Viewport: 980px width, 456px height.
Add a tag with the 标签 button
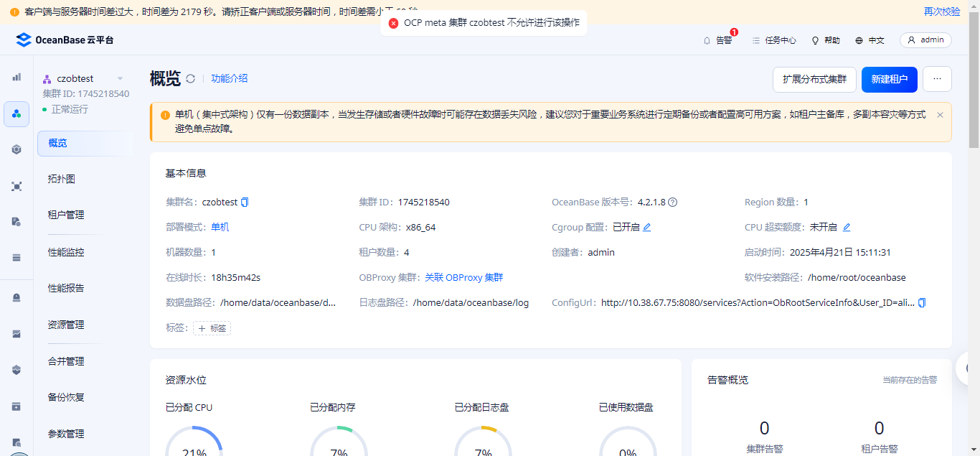click(212, 328)
